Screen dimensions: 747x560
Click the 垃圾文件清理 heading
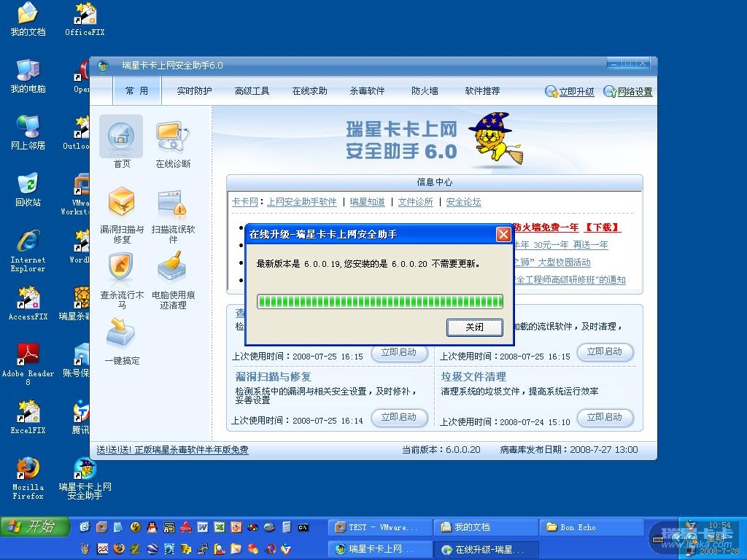[473, 377]
